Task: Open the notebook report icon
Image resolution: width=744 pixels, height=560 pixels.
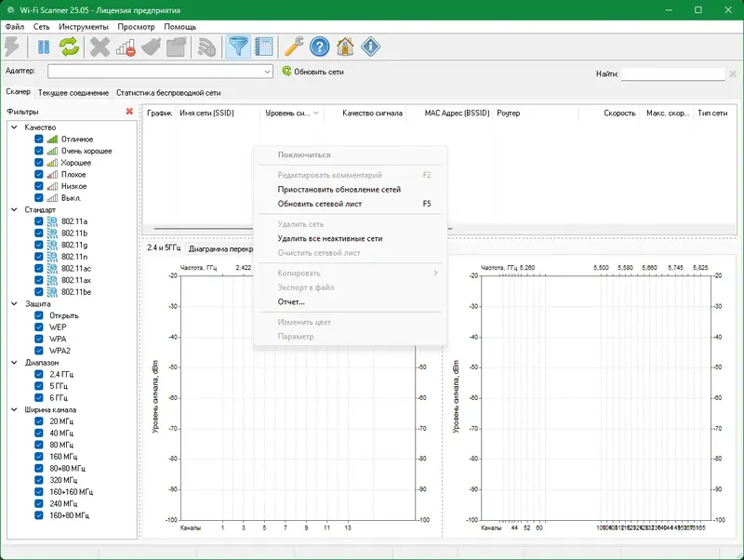Action: (x=264, y=47)
